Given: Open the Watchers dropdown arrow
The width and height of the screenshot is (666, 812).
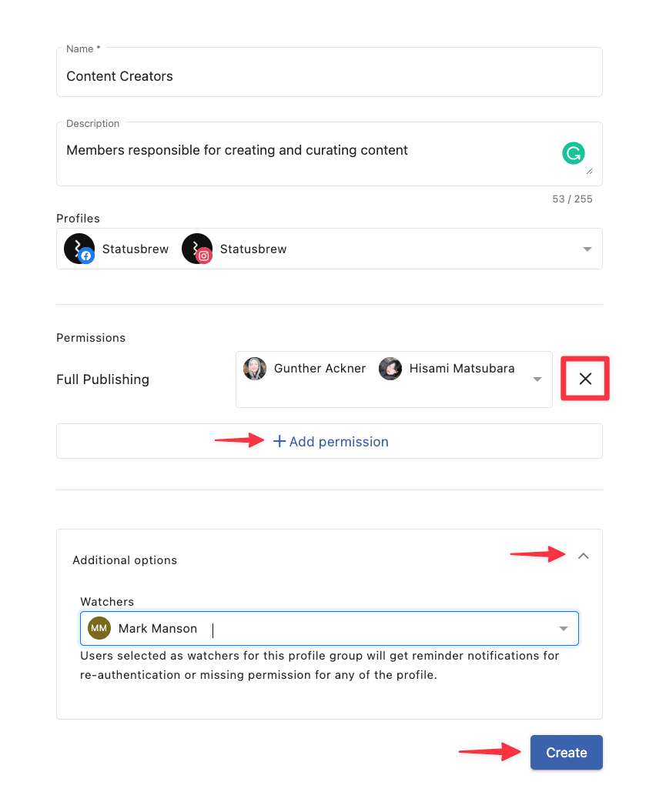Looking at the screenshot, I should tap(564, 629).
